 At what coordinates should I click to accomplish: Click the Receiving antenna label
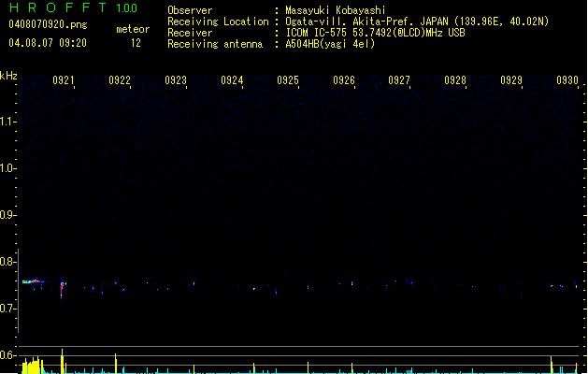pos(215,44)
